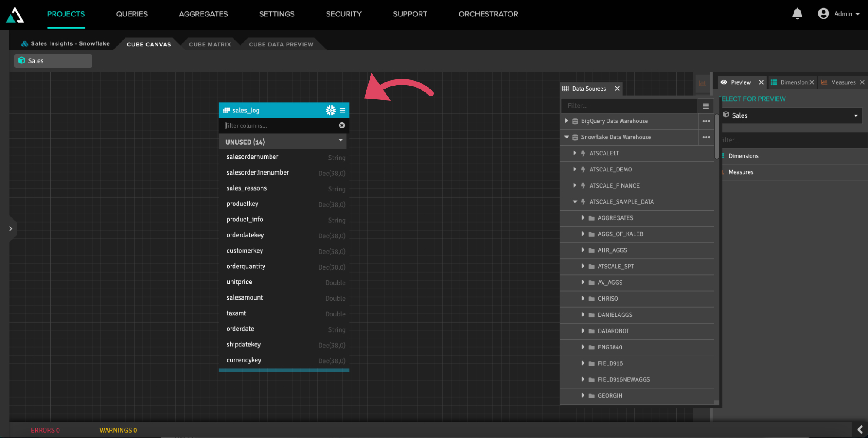This screenshot has height=438, width=868.
Task: Open the Data Sources filter menu icon
Action: (x=706, y=106)
